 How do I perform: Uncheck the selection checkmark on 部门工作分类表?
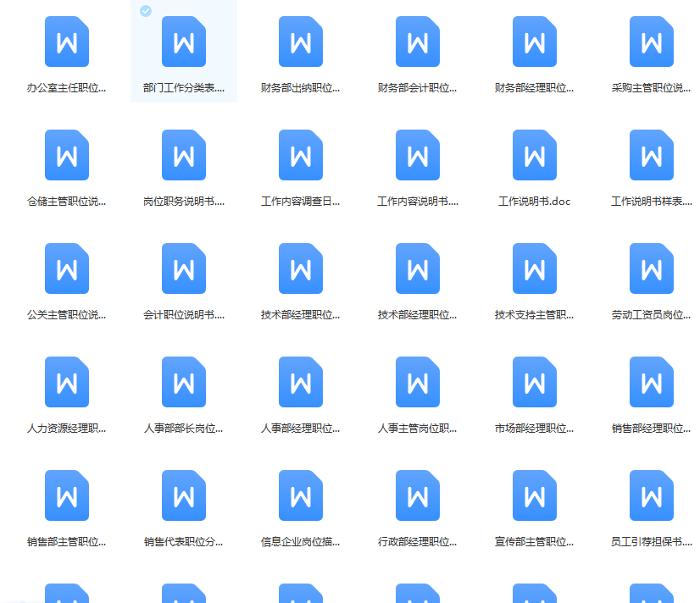[146, 11]
